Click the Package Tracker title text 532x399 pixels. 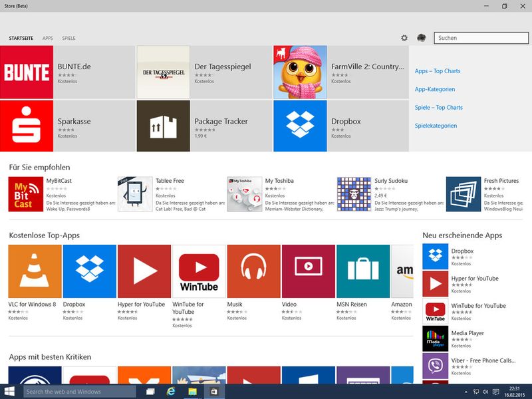221,121
